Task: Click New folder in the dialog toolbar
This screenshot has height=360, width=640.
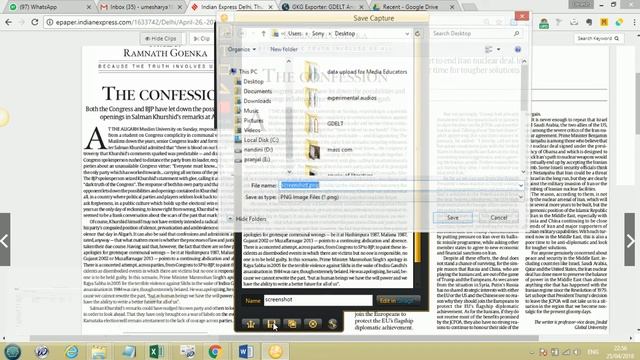Action: [284, 49]
